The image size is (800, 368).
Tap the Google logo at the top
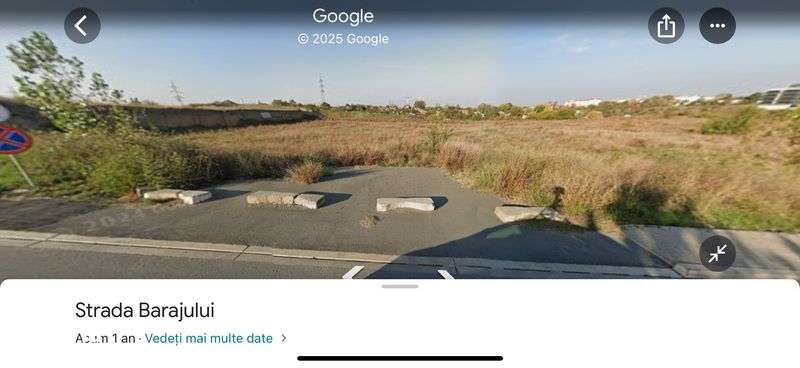[343, 16]
